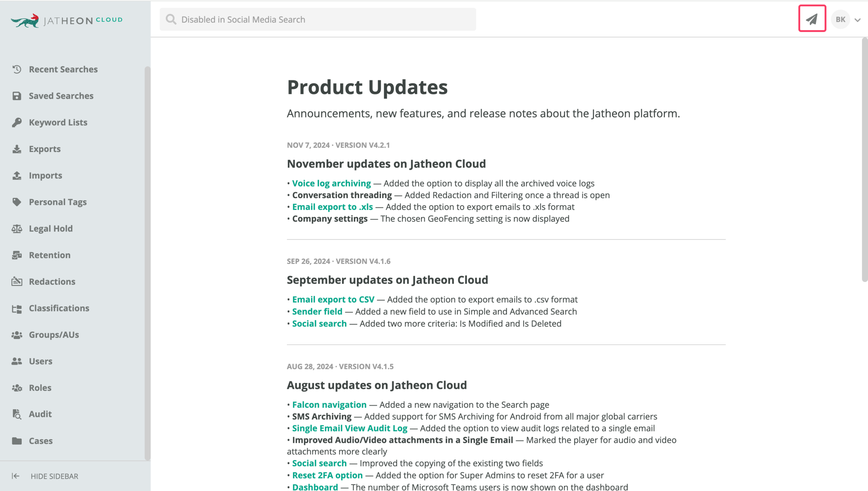Follow the Dashboard link

coord(315,487)
